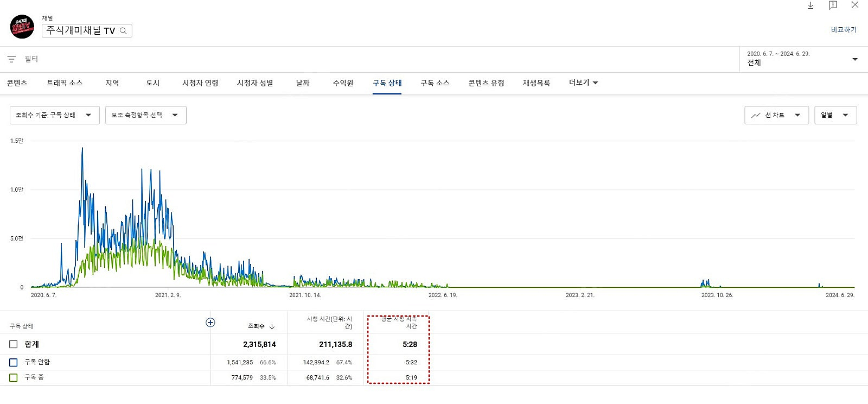Click the 평균 시청 지속 시간 column header
The height and width of the screenshot is (404, 868).
pyautogui.click(x=399, y=323)
